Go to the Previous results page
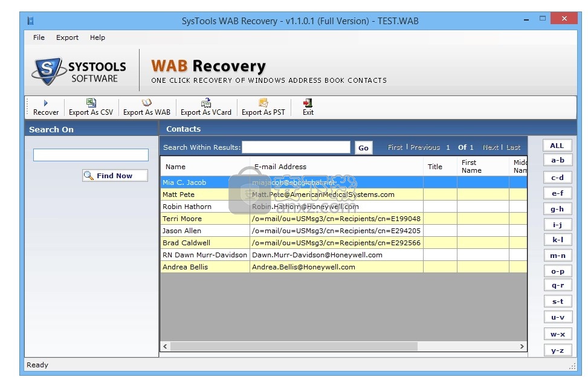 tap(425, 147)
